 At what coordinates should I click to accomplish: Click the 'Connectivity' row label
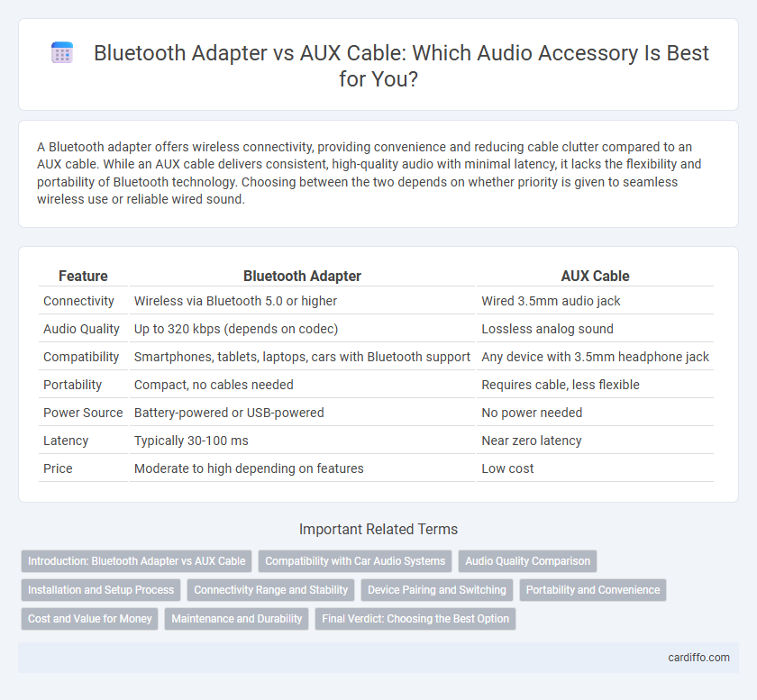coord(78,301)
